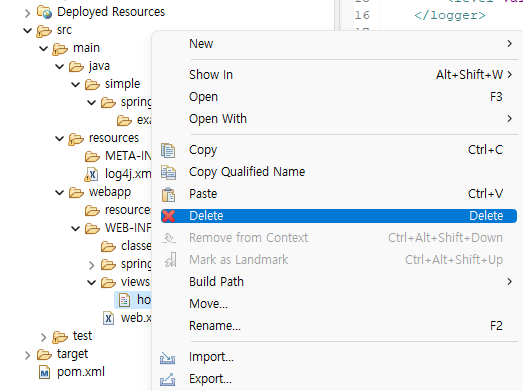This screenshot has width=523, height=391.
Task: Select Delete in the context menu
Action: click(x=339, y=216)
